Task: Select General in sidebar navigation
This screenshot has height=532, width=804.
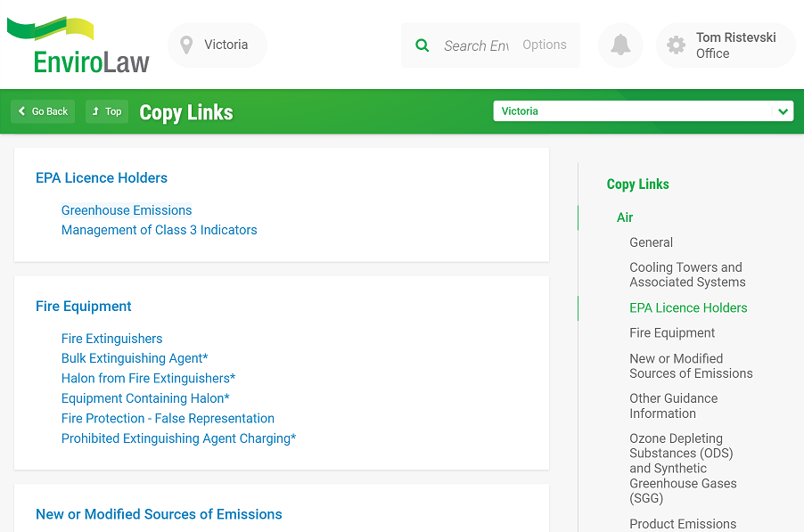Action: point(652,242)
